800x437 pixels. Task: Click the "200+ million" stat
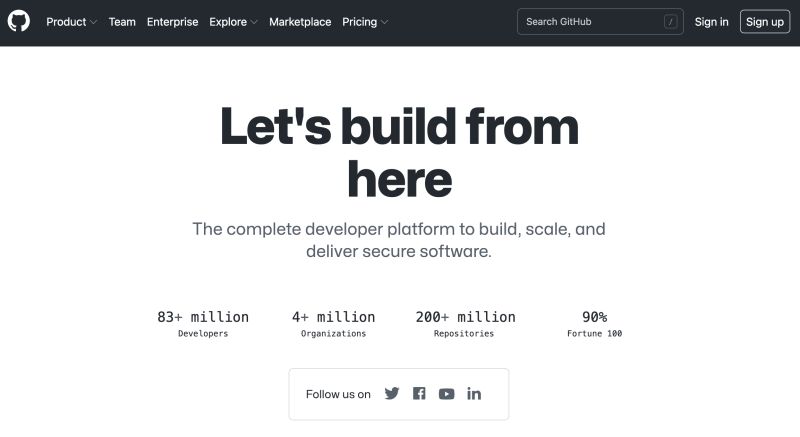pos(465,317)
